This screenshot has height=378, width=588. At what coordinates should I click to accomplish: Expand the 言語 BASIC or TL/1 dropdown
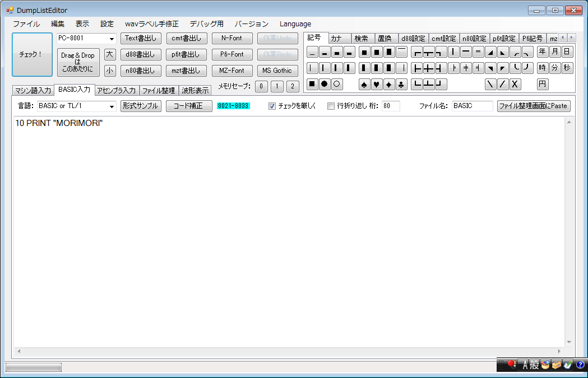[x=112, y=106]
